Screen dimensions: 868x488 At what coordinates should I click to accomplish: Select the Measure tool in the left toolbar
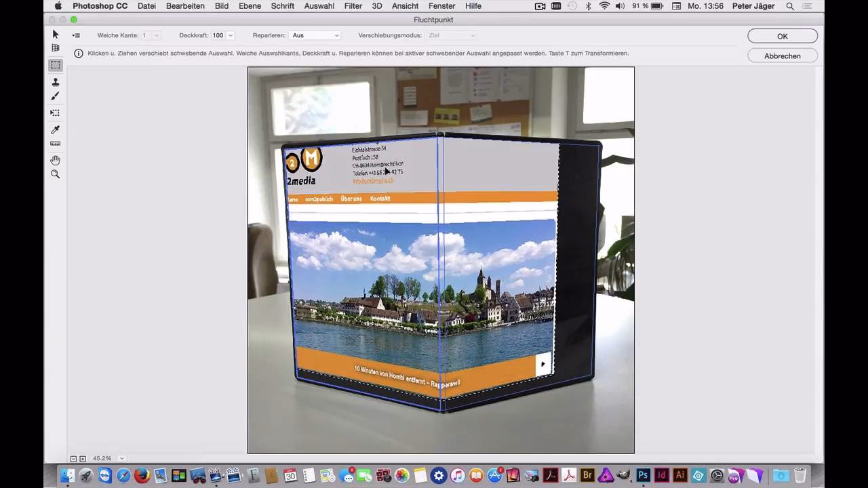(x=55, y=143)
